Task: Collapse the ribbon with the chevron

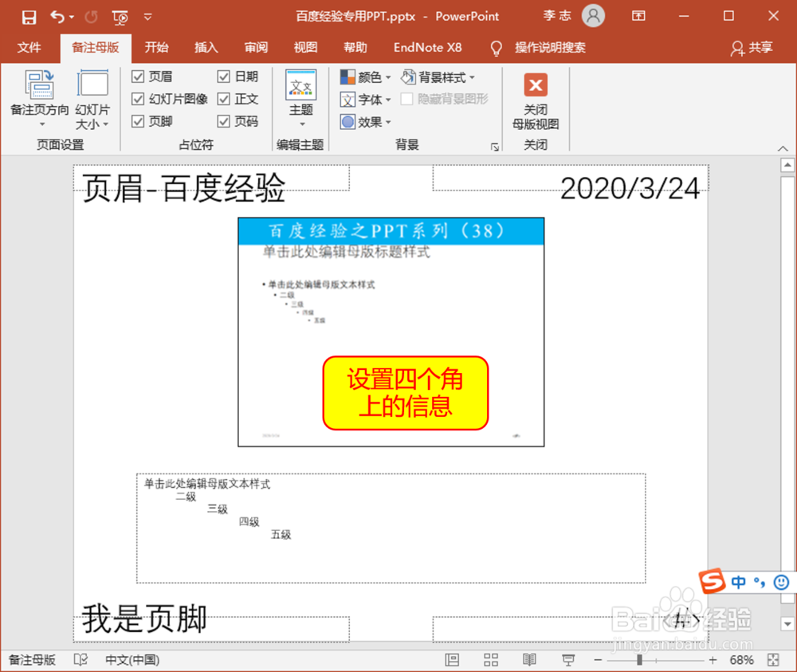Action: [783, 148]
